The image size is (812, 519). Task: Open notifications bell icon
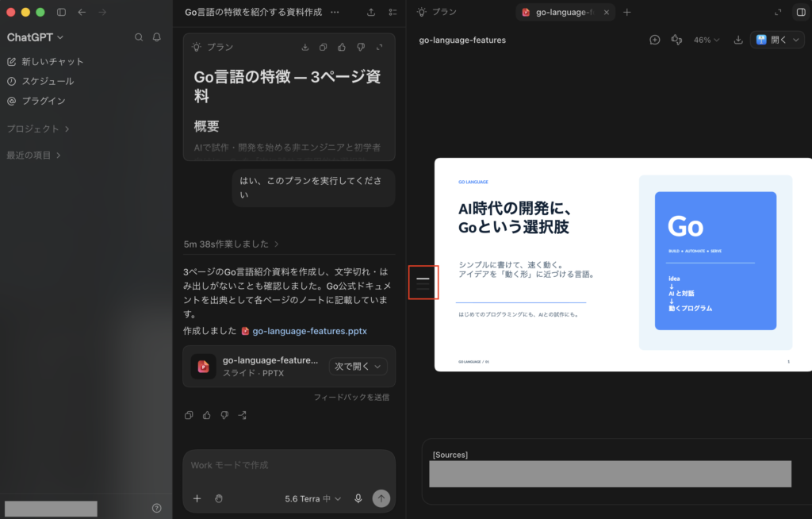(x=157, y=37)
